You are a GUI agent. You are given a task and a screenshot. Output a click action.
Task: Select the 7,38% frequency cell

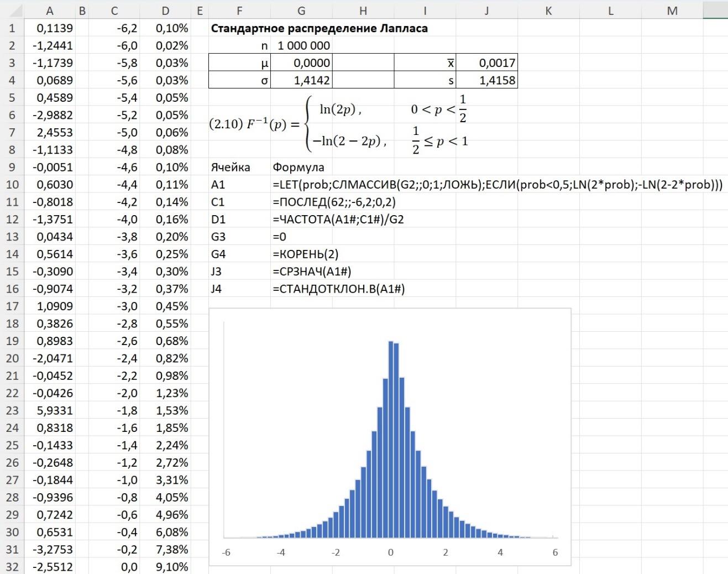pyautogui.click(x=166, y=550)
